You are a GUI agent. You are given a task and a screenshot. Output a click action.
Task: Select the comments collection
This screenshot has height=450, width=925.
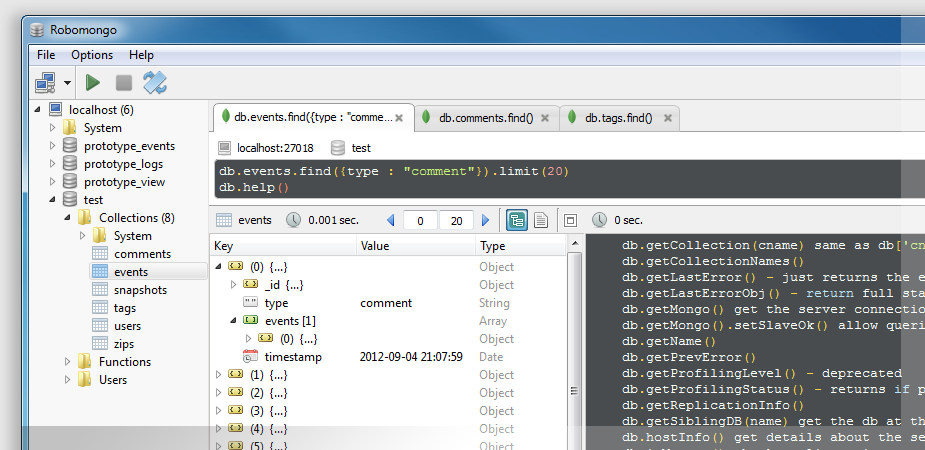coord(142,254)
